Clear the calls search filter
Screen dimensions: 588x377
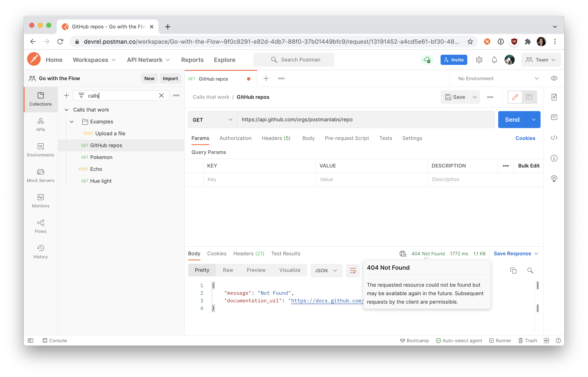pos(161,95)
